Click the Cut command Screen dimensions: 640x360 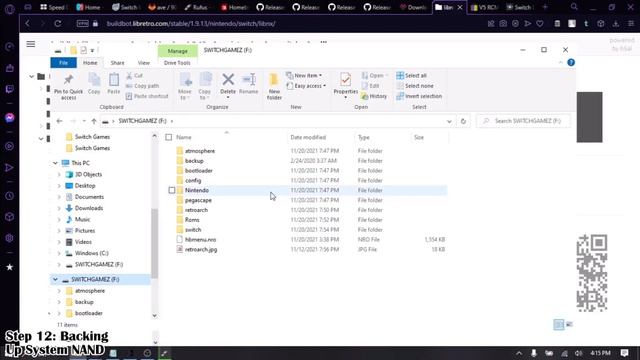click(134, 76)
